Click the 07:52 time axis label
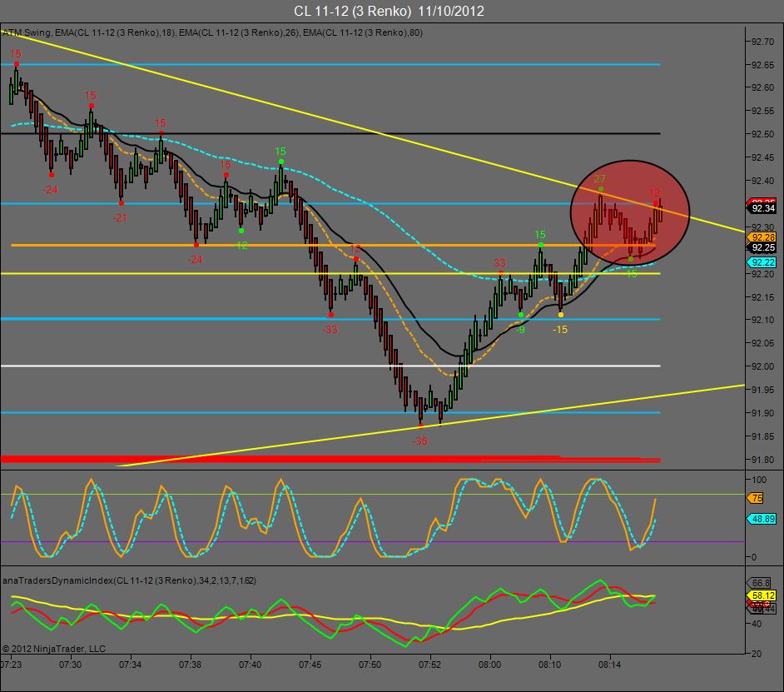The image size is (784, 692). point(430,665)
